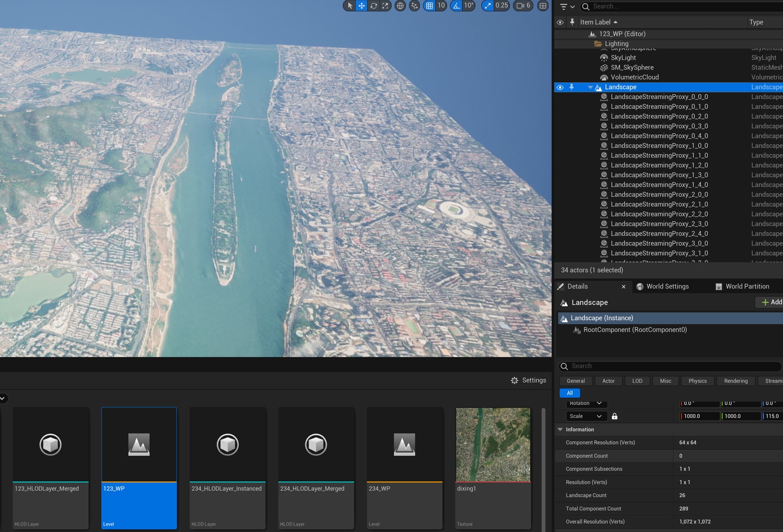
Task: Click the Details search field
Action: [670, 366]
